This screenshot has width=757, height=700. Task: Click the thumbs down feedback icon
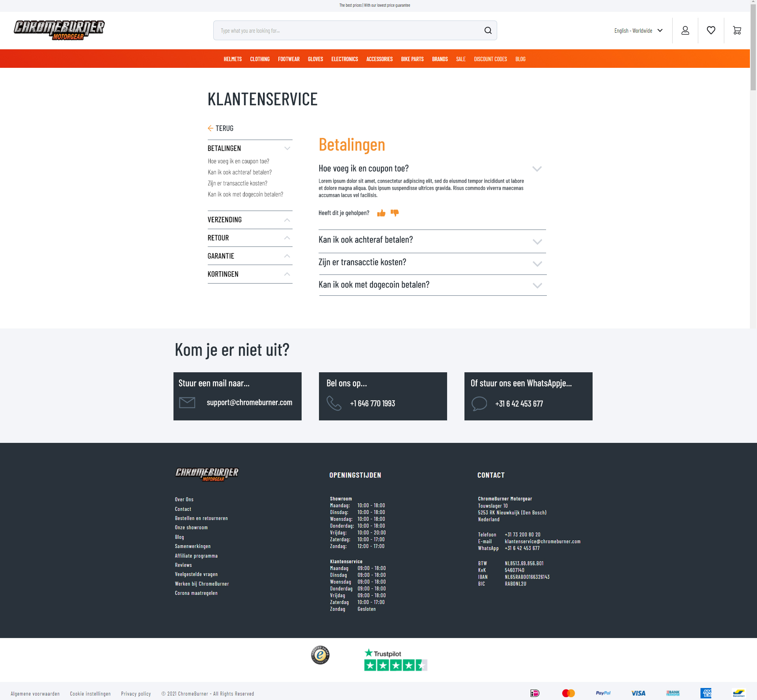tap(395, 213)
